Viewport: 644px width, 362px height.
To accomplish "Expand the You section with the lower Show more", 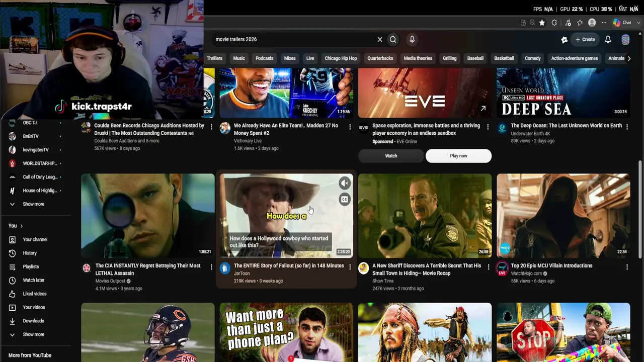I will pyautogui.click(x=33, y=334).
